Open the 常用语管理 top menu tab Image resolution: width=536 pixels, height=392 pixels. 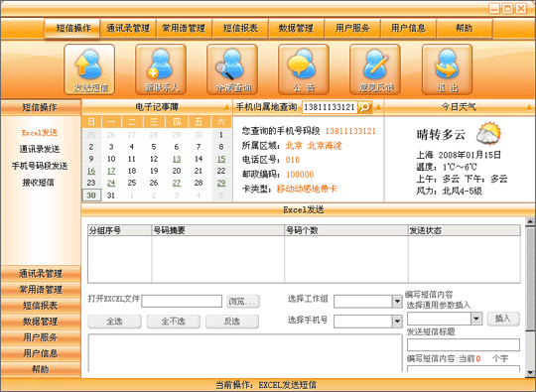[185, 29]
